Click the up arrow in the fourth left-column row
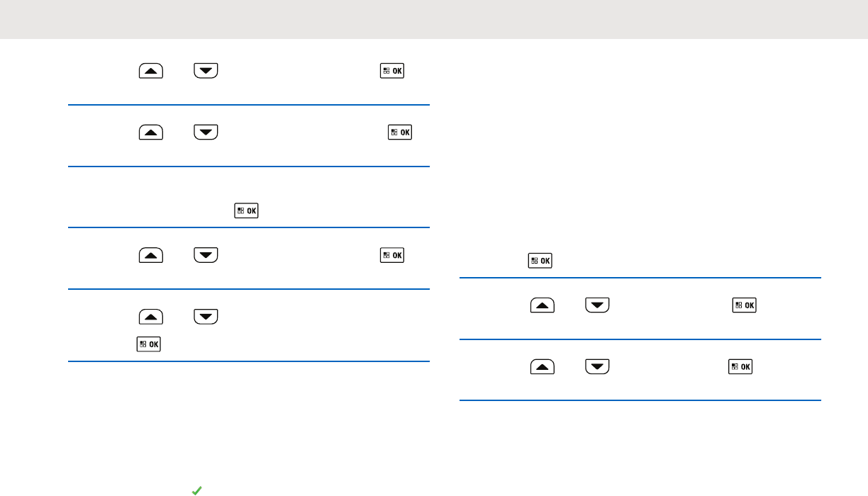 pos(151,254)
